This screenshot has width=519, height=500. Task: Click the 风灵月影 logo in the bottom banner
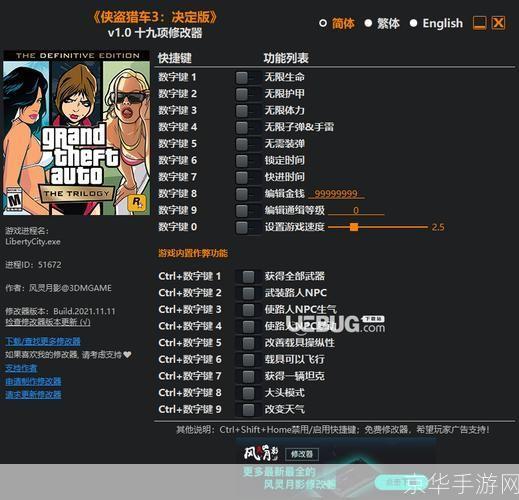(x=261, y=453)
